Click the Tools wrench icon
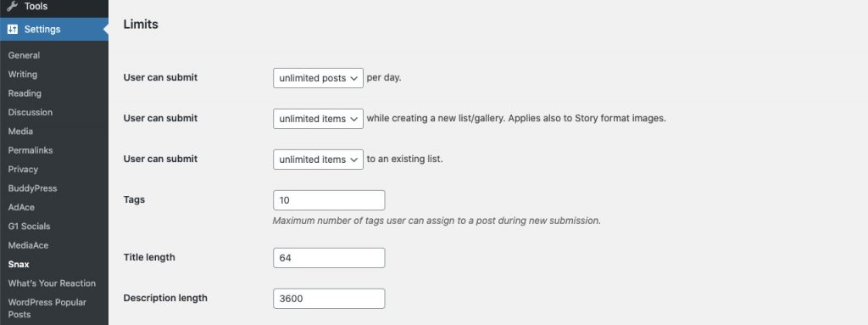Image resolution: width=868 pixels, height=325 pixels. coord(12,6)
